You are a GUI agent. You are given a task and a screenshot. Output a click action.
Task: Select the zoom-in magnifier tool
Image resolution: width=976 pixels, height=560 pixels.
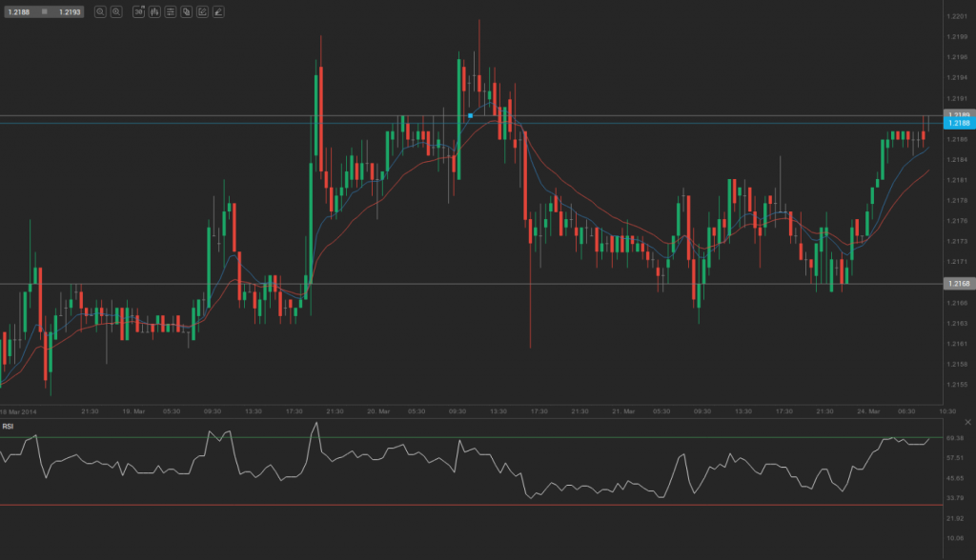tap(116, 12)
